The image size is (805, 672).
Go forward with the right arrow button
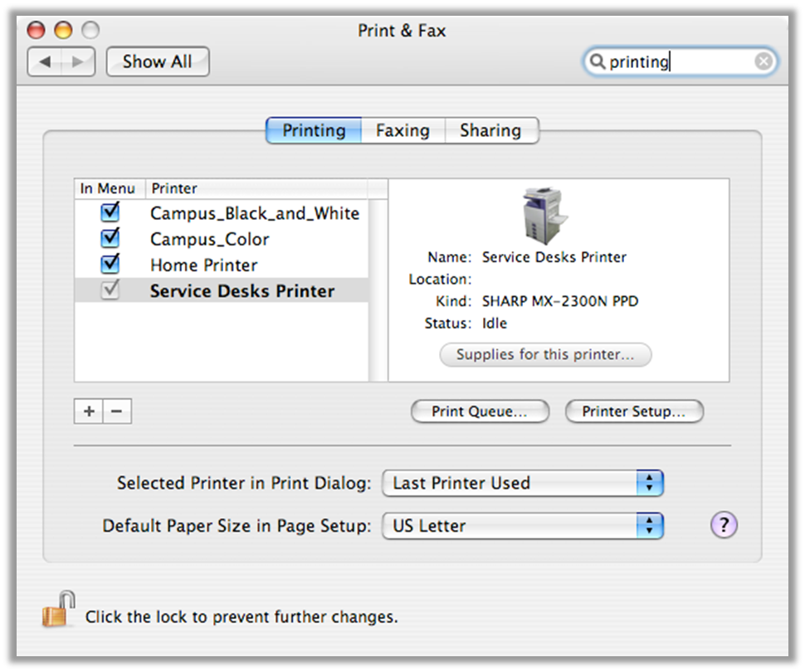[x=78, y=61]
